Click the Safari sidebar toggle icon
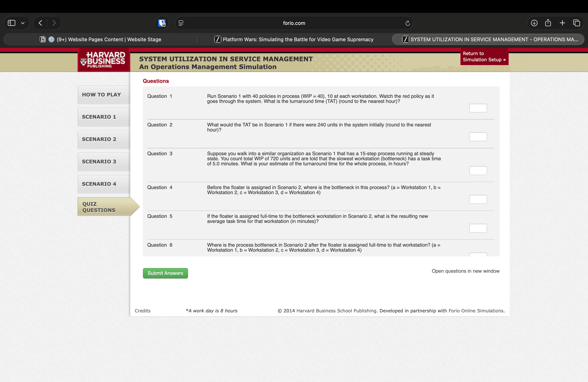Viewport: 588px width, 382px height. pyautogui.click(x=12, y=23)
